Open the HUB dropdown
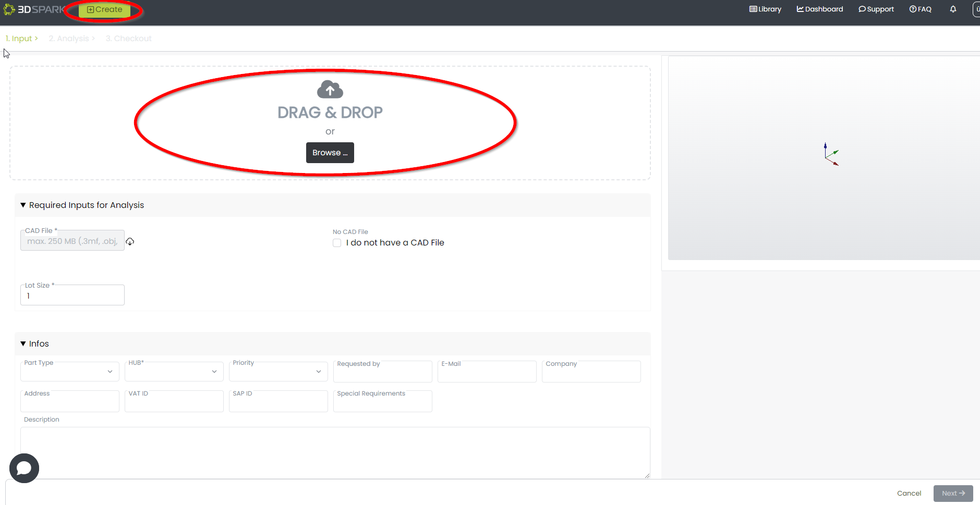This screenshot has height=505, width=980. tap(174, 372)
